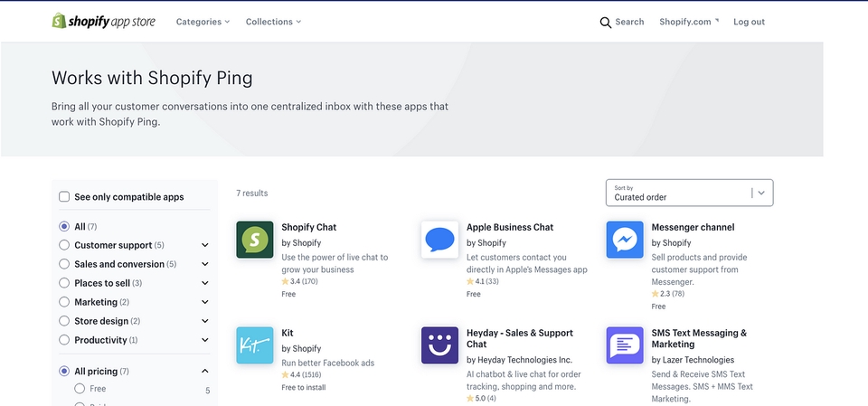Open the Sort by dropdown
Image resolution: width=868 pixels, height=406 pixels.
point(689,193)
